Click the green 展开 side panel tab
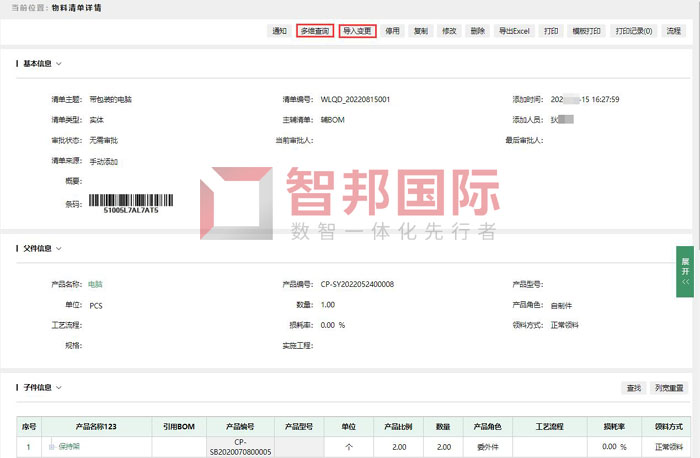The height and width of the screenshot is (458, 700). [x=685, y=270]
